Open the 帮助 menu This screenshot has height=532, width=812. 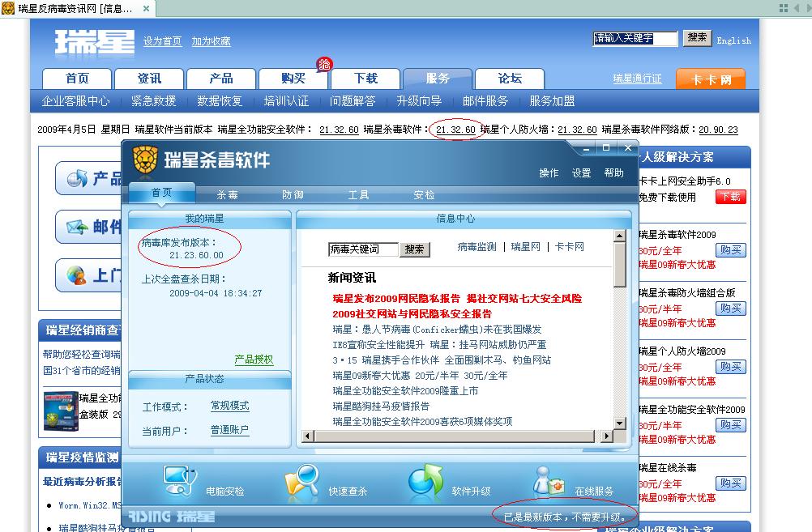[x=614, y=172]
